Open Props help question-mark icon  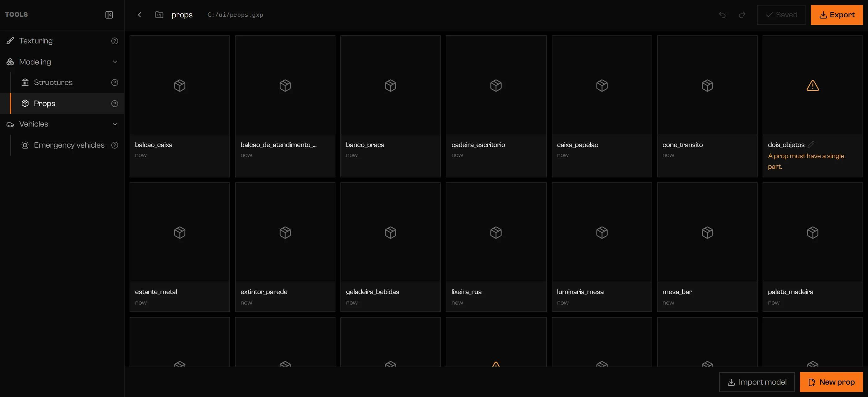pos(115,104)
